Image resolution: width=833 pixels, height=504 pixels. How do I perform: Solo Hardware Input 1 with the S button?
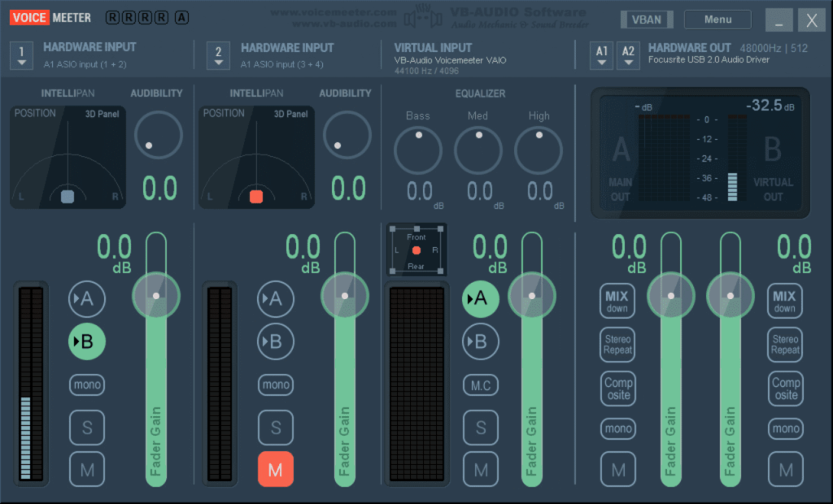tap(86, 427)
